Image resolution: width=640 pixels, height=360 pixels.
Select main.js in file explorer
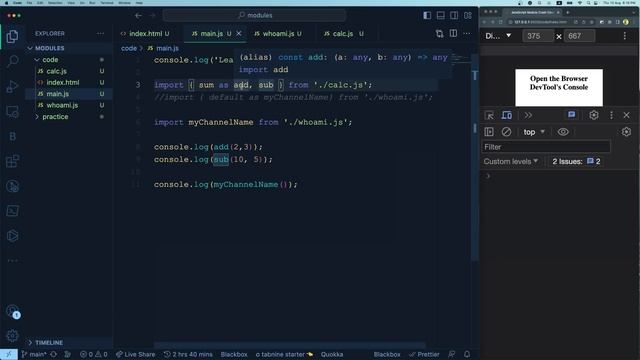tap(58, 94)
